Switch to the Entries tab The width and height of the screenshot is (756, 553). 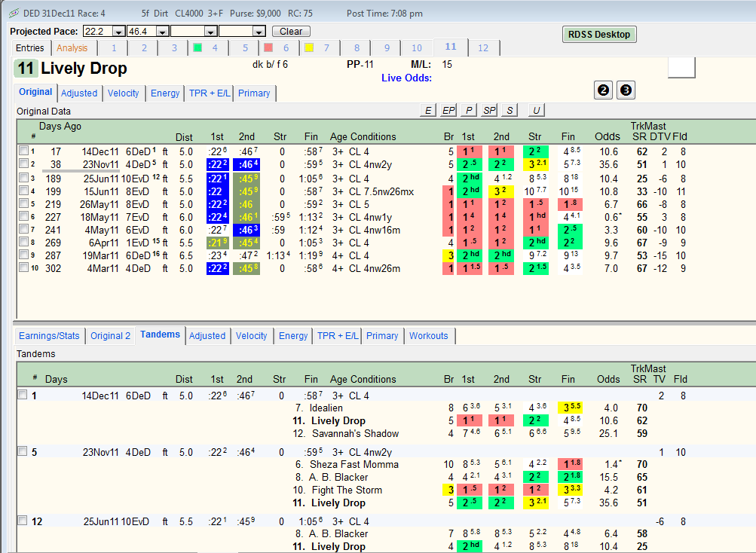[x=30, y=47]
